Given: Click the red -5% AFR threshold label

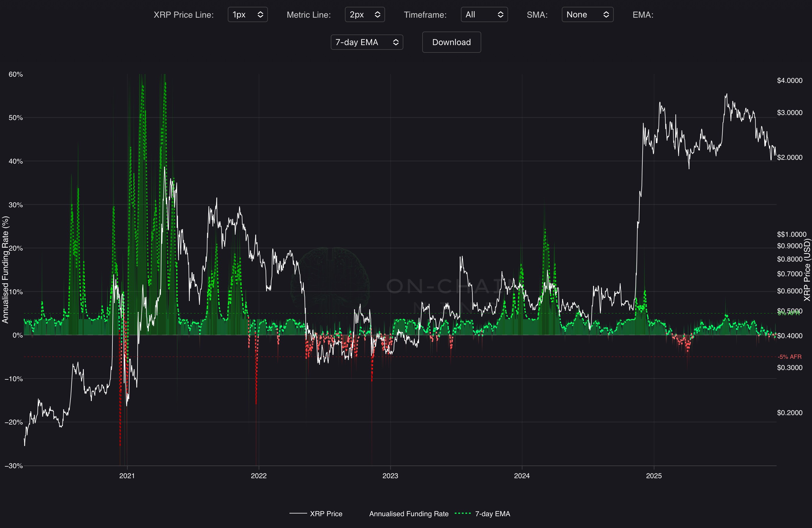Looking at the screenshot, I should [790, 357].
